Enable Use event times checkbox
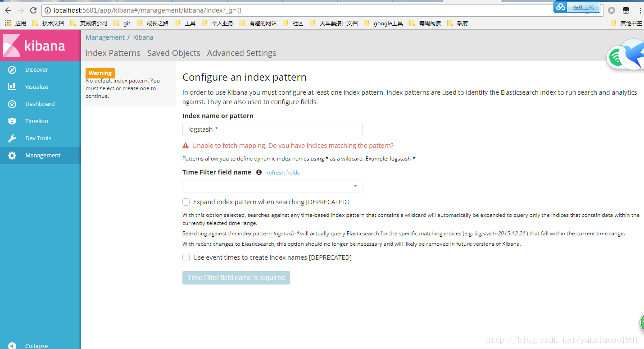The image size is (644, 349). click(186, 257)
